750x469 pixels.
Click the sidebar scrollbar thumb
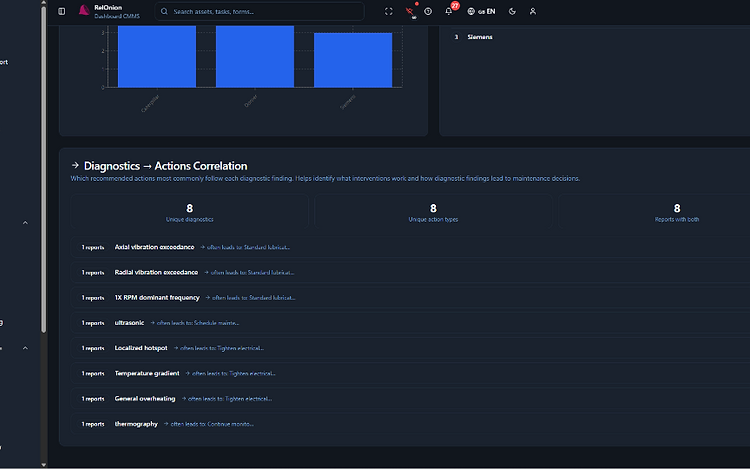coord(44,170)
